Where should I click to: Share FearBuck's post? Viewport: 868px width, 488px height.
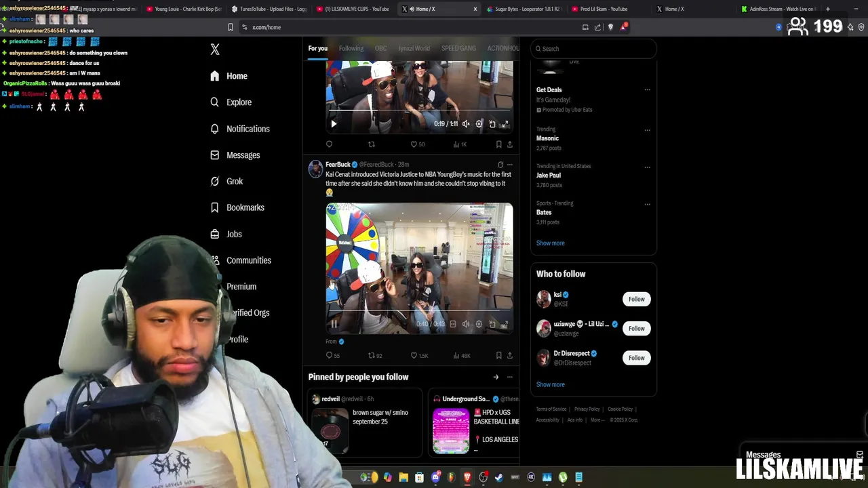pos(510,355)
